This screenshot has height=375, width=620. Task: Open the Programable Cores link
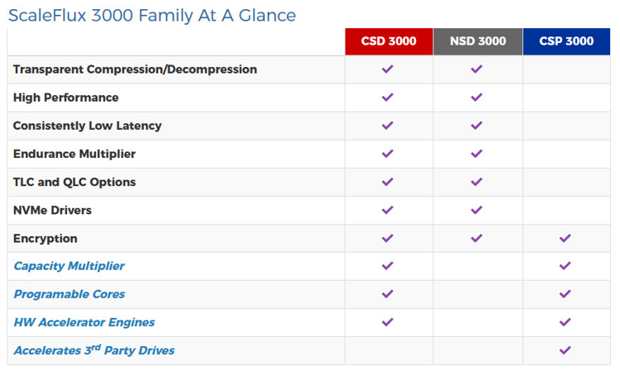tap(69, 294)
